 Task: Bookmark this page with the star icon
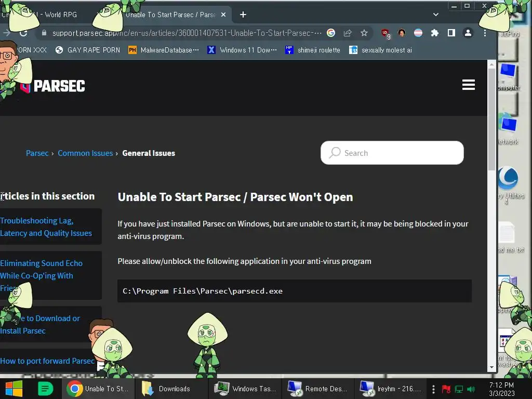point(364,33)
